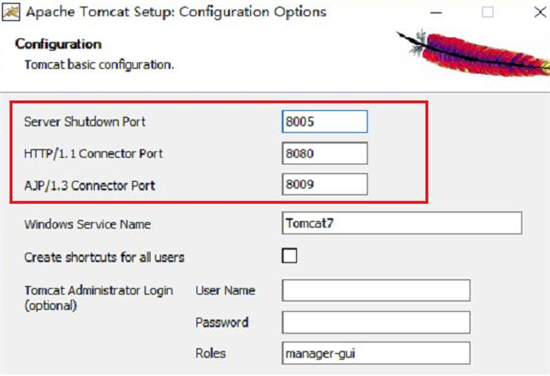Click the Tomcat Administrator Login label
This screenshot has width=550, height=376.
(99, 298)
